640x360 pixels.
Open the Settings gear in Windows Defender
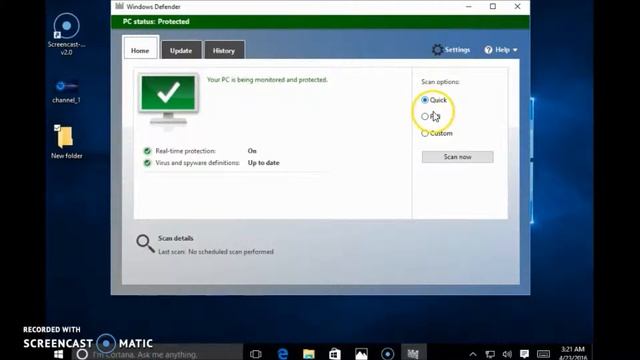451,50
